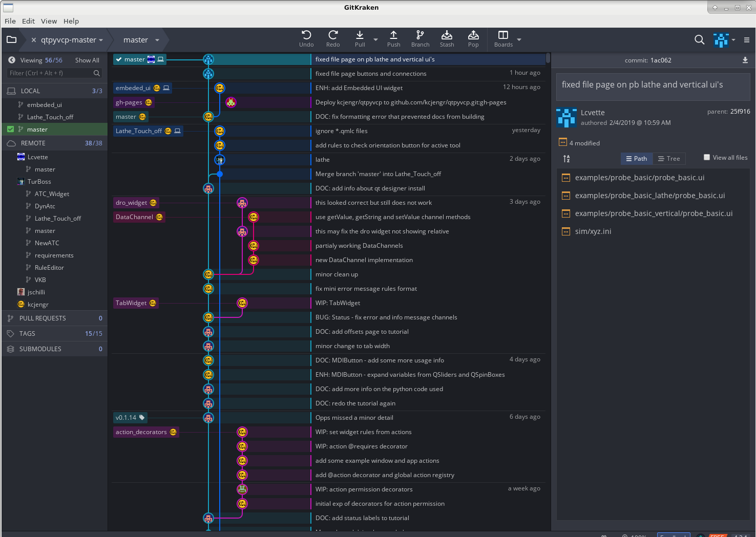The image size is (756, 537).
Task: Click the graph node for WIP: TabWidget
Action: pyautogui.click(x=242, y=303)
